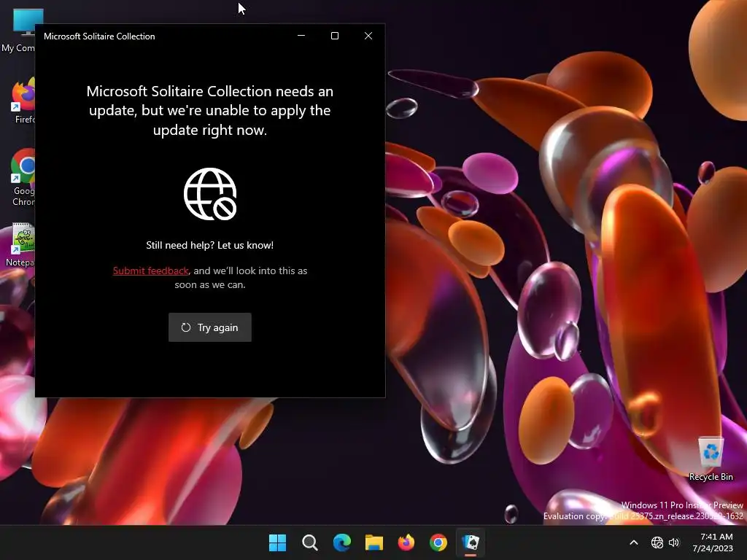Select the Recycle Bin desktop icon
The height and width of the screenshot is (560, 747).
711,458
